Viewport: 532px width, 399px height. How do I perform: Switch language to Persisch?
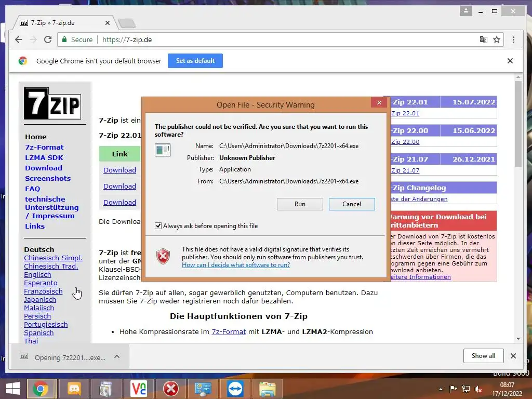[x=37, y=316]
